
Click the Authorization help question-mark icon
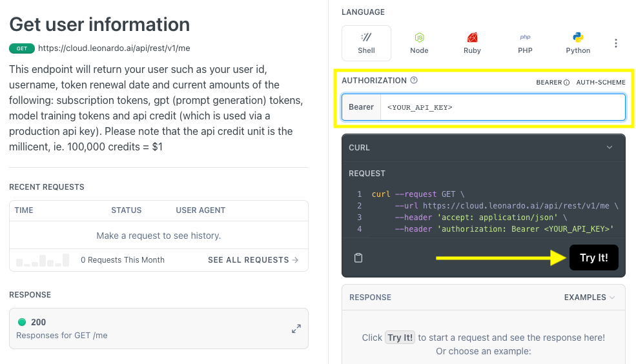click(414, 80)
